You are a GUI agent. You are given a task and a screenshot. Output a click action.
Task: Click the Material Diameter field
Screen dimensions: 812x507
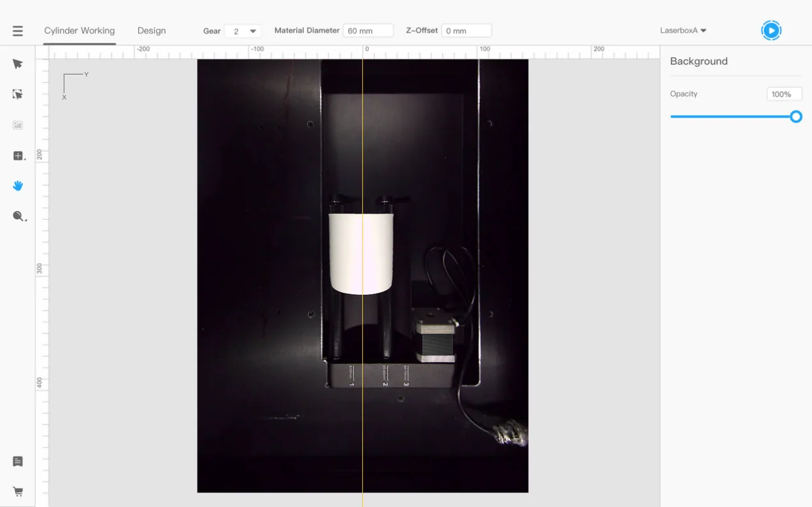point(369,31)
